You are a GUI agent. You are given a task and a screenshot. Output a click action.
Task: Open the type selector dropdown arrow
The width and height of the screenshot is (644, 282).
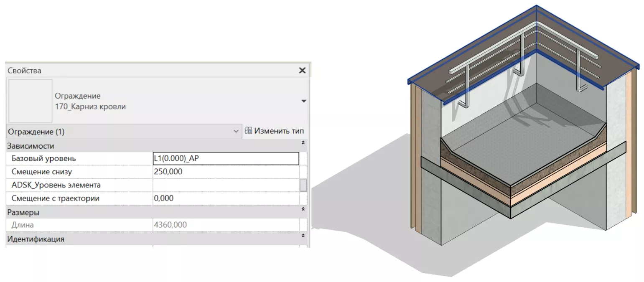(303, 101)
